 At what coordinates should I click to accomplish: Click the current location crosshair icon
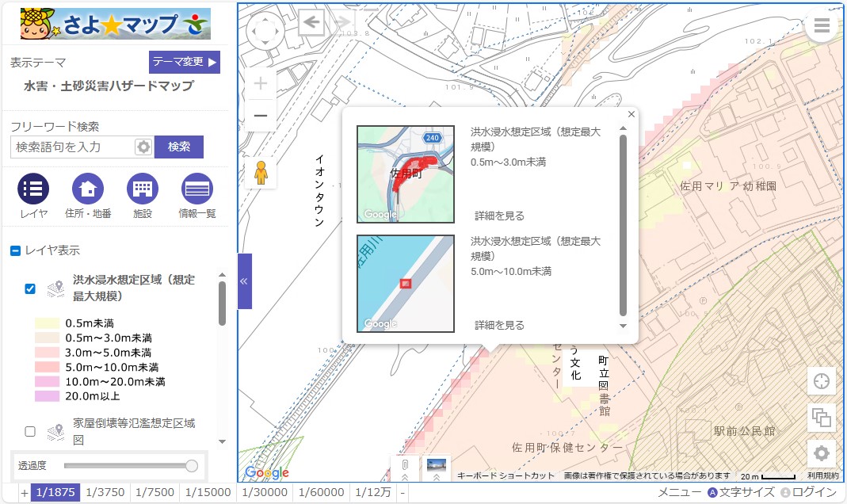point(822,380)
